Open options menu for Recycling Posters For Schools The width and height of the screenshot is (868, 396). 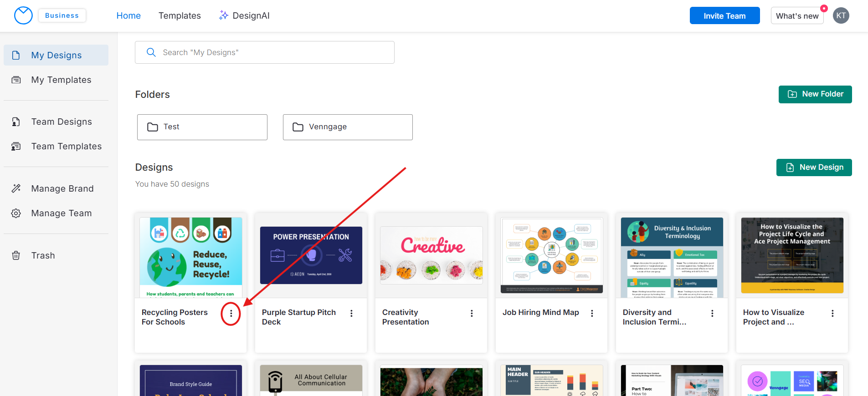point(231,313)
